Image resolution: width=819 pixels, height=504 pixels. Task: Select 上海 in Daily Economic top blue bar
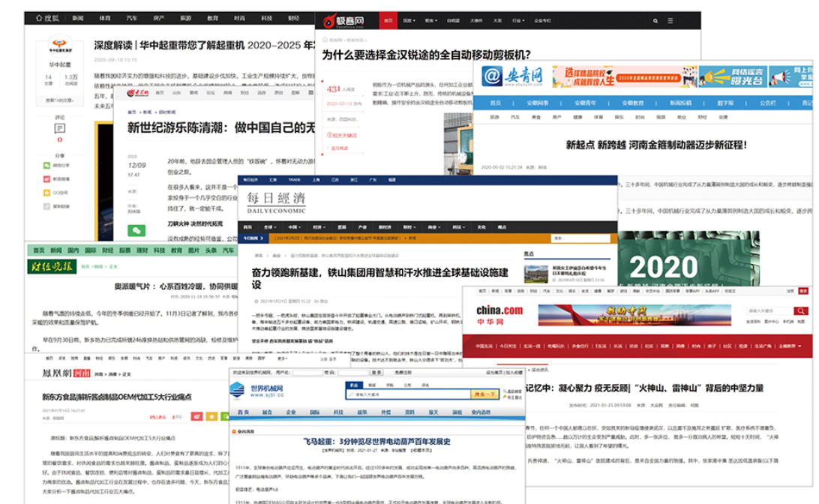pyautogui.click(x=316, y=180)
